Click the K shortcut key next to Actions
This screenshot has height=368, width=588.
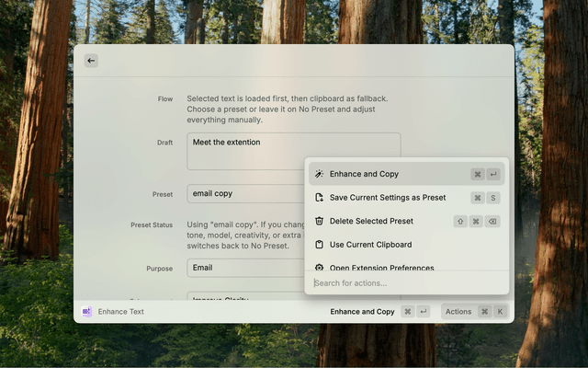coord(500,312)
